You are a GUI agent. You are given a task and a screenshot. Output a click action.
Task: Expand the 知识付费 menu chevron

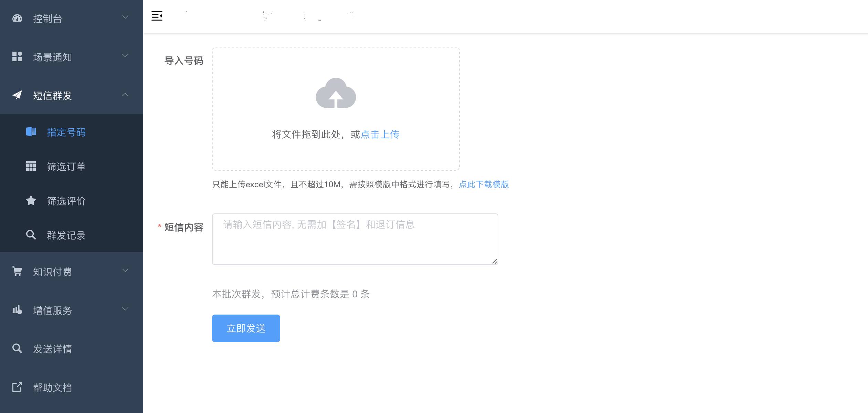[125, 271]
